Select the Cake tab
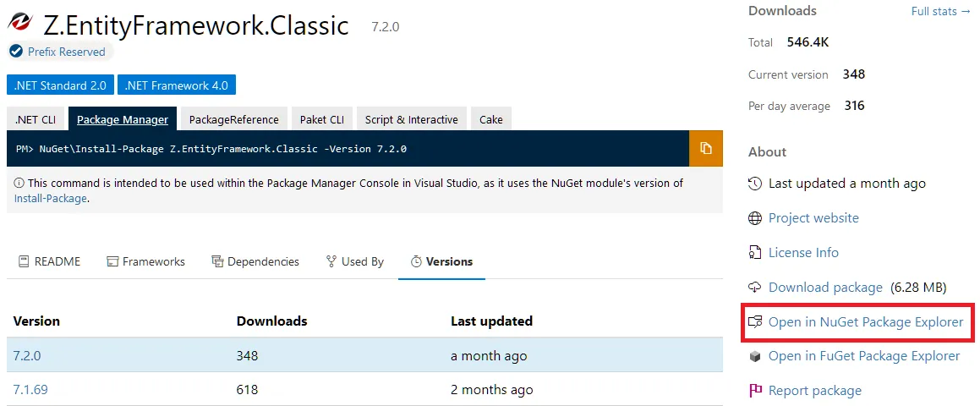Viewport: 980px width, 406px height. tap(490, 119)
